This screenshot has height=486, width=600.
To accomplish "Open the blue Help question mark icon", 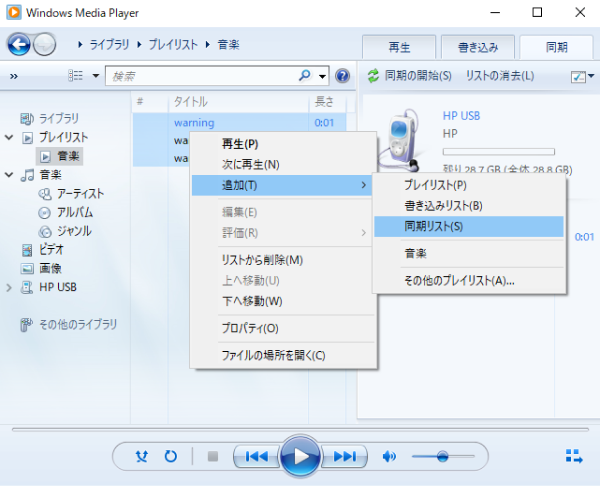I will (x=342, y=76).
